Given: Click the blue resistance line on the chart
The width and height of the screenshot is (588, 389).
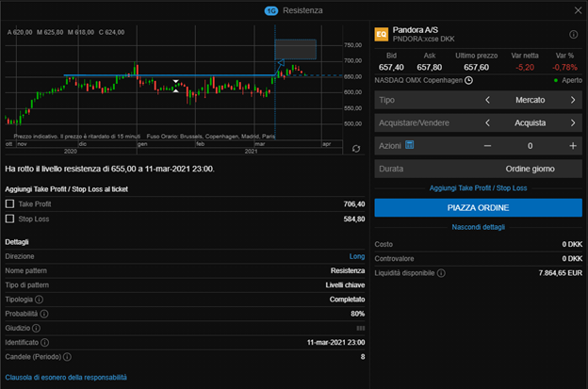Looking at the screenshot, I should tap(169, 75).
